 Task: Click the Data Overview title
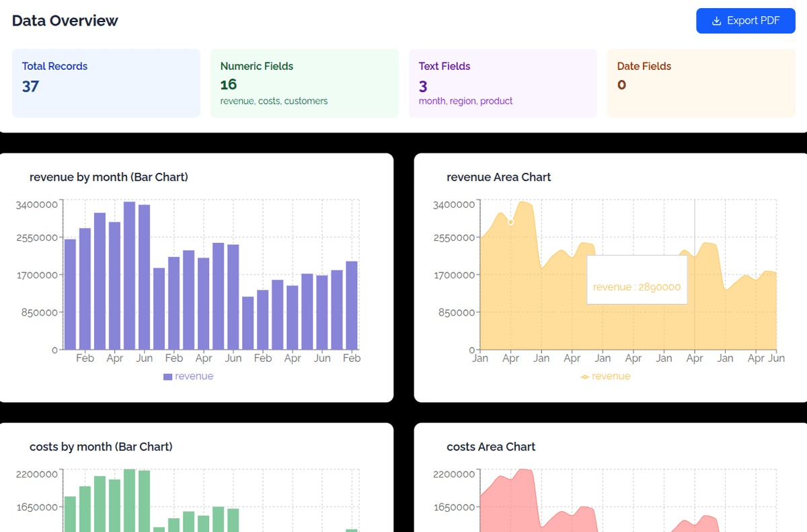tap(65, 21)
